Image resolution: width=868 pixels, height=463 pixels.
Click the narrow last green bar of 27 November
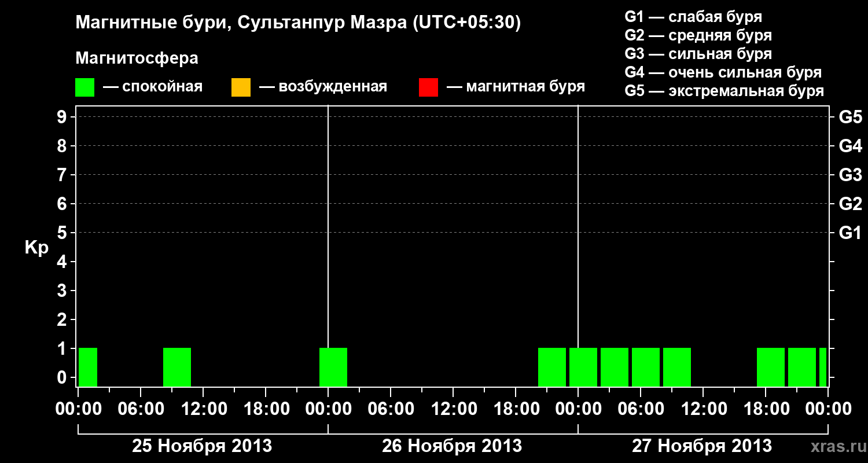tap(823, 367)
